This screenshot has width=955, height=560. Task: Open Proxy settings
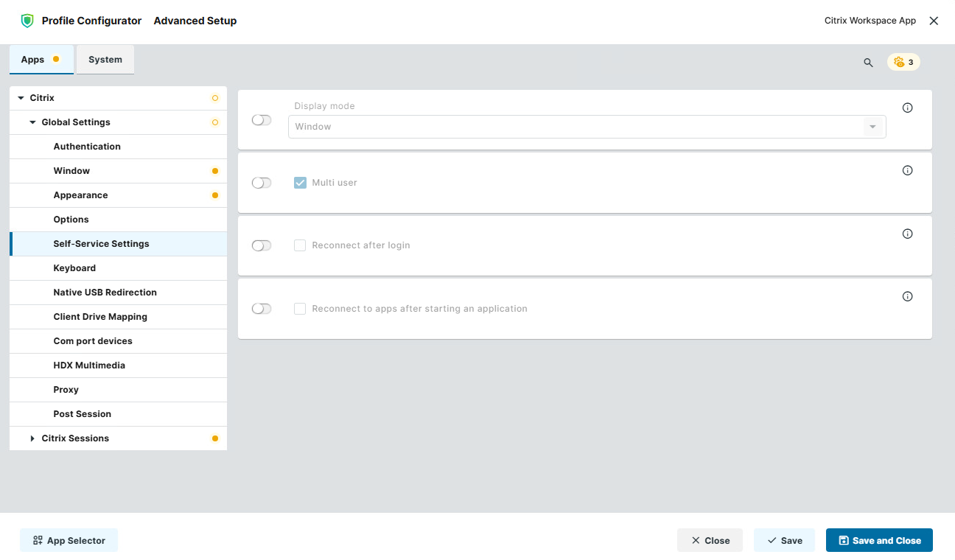tap(118, 390)
